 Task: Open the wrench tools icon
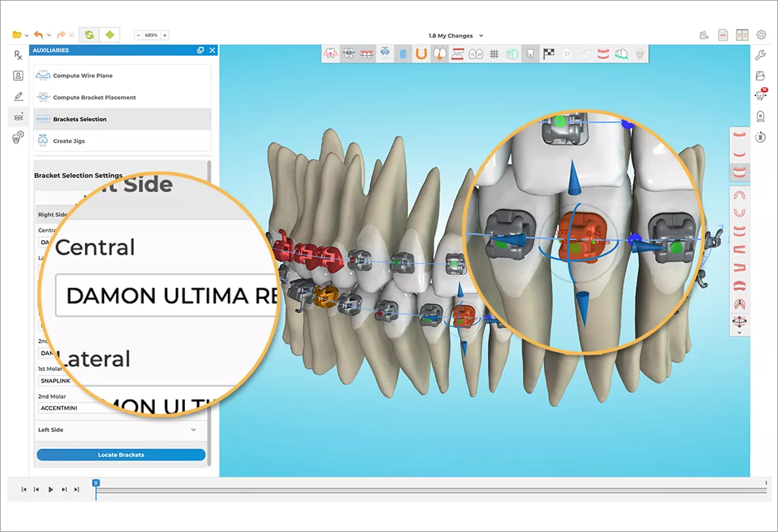[x=761, y=55]
